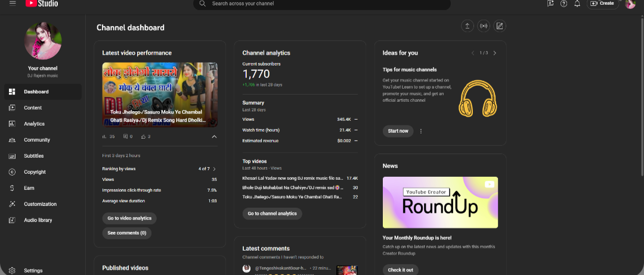
Task: Go to the previous idea card
Action: tap(473, 53)
